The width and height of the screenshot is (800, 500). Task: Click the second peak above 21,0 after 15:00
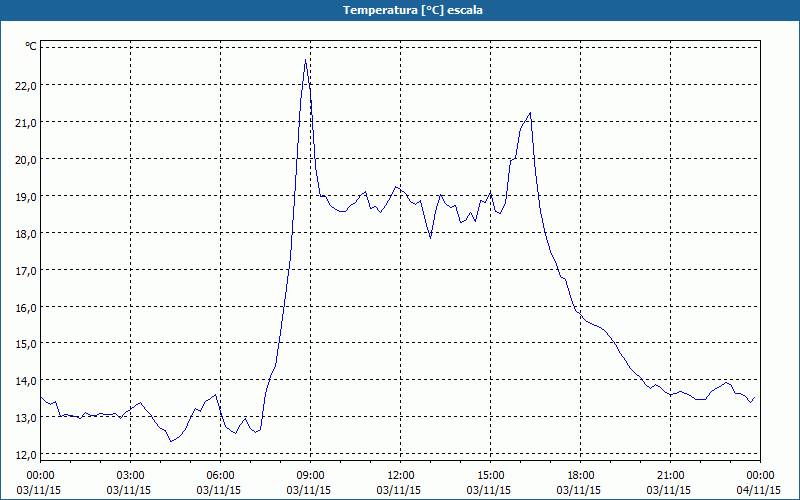(531, 113)
